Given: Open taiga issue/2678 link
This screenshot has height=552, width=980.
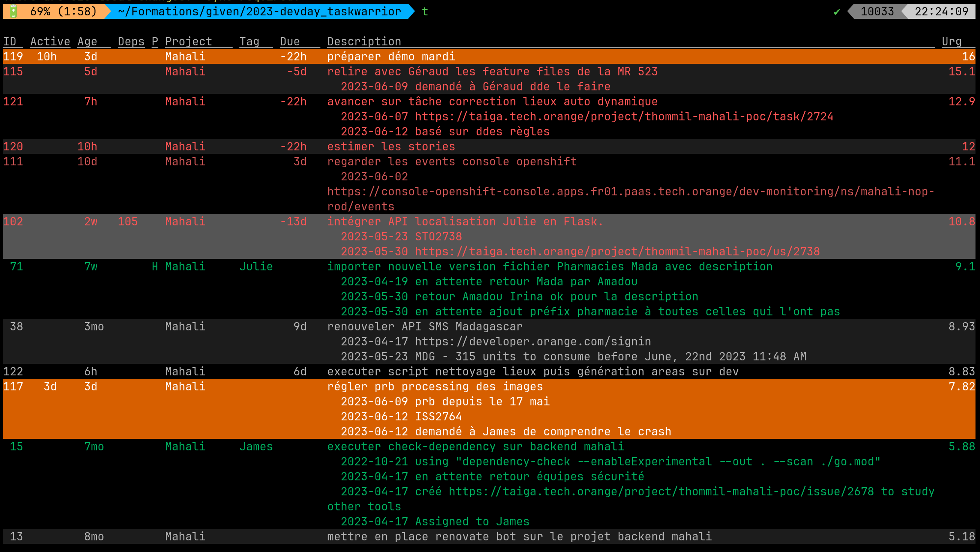Looking at the screenshot, I should point(661,492).
